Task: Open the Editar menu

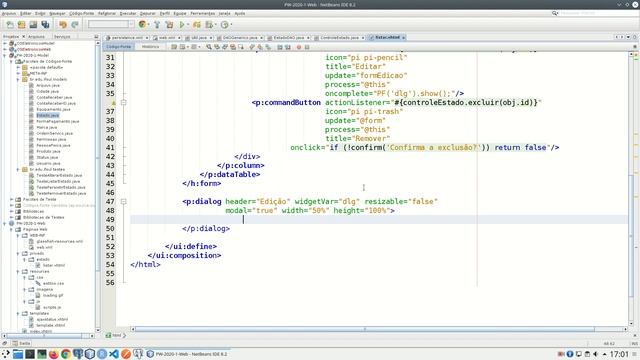Action: tap(25, 13)
